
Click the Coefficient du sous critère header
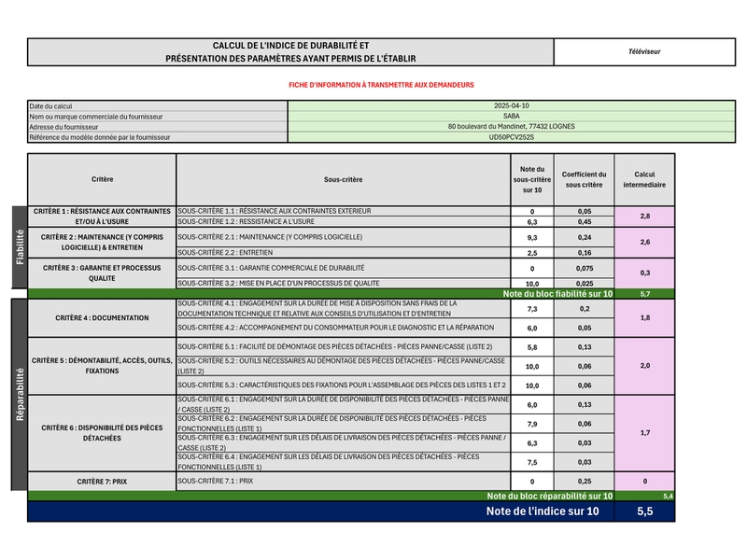coord(584,179)
